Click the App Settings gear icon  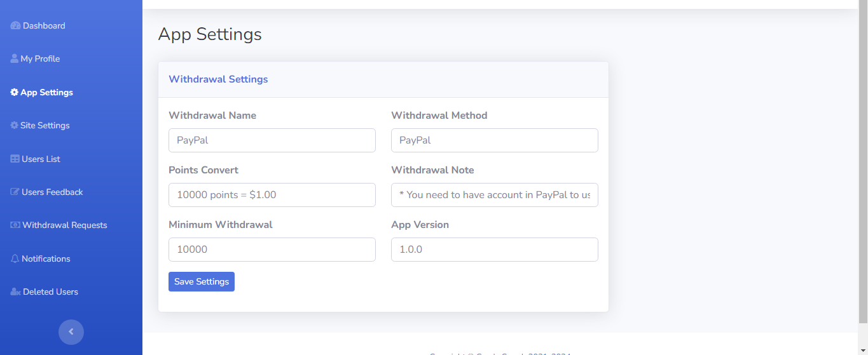14,93
